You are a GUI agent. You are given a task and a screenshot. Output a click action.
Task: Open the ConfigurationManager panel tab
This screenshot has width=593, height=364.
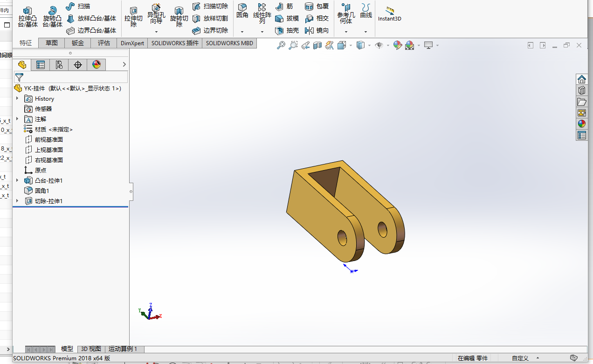[59, 65]
